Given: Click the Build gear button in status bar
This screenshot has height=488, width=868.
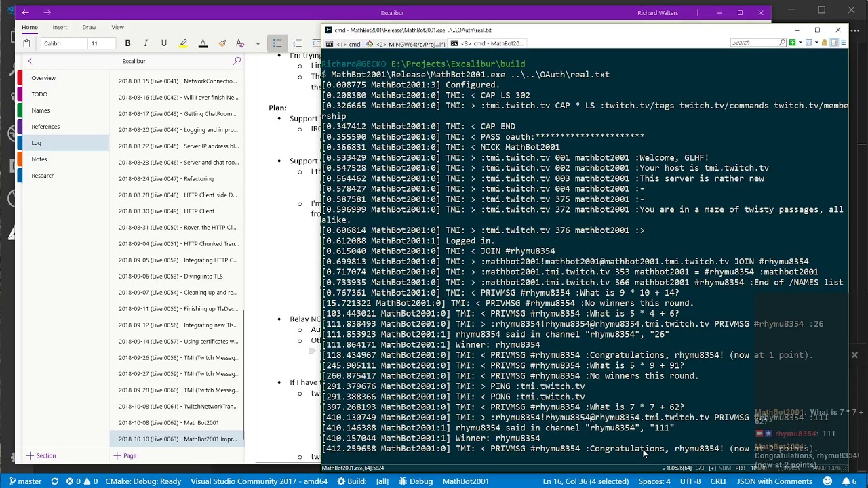Looking at the screenshot, I should [351, 481].
